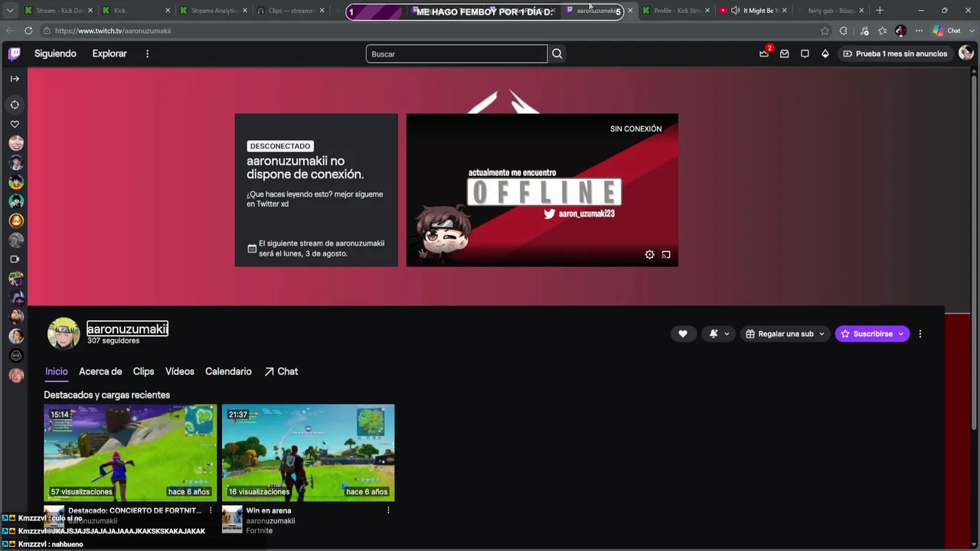
Task: Open options for Win en arena video
Action: (388, 510)
